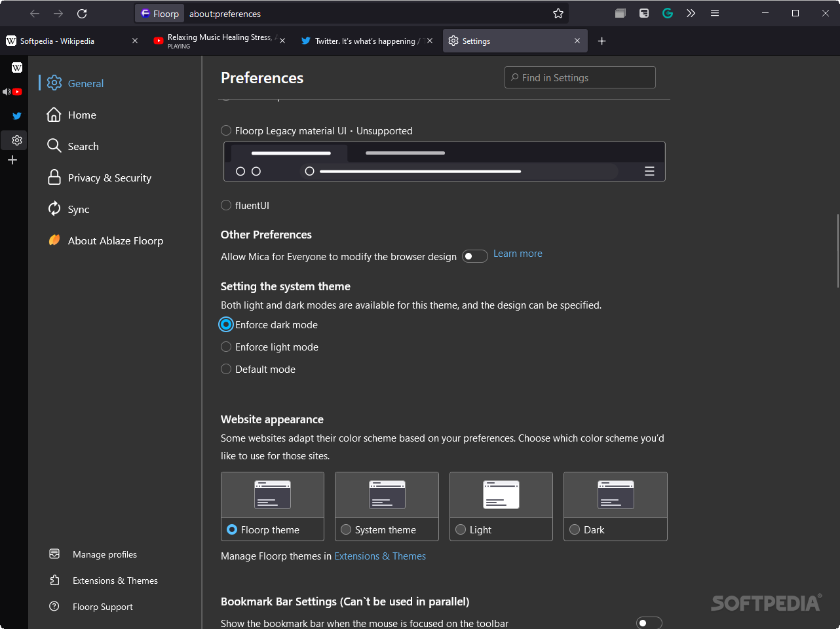Viewport: 840px width, 629px height.
Task: Select Enforce light mode
Action: point(226,347)
